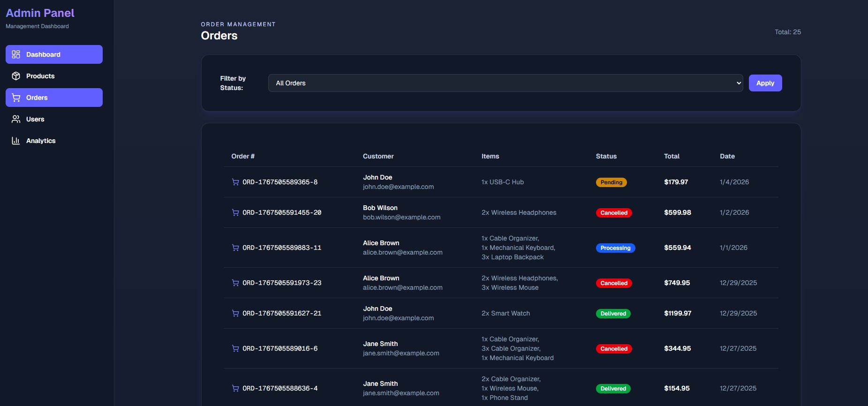The height and width of the screenshot is (406, 868).
Task: Click the Admin Panel title link
Action: click(40, 13)
